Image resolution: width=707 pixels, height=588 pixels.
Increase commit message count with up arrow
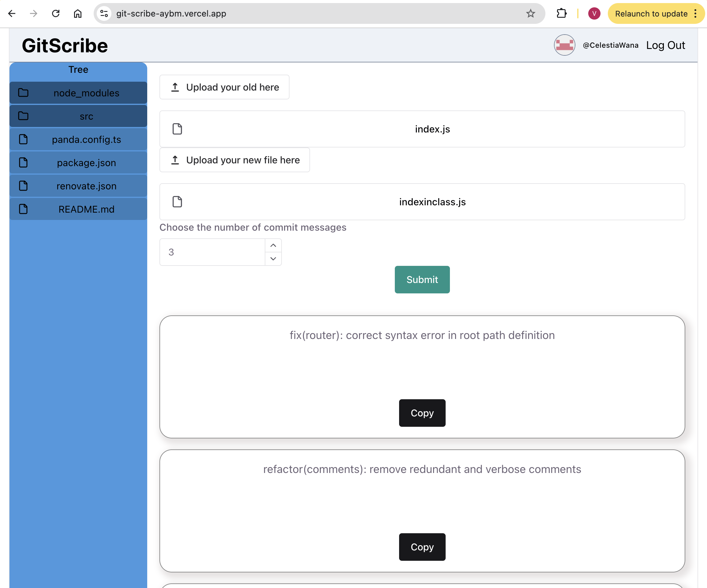[x=273, y=245]
